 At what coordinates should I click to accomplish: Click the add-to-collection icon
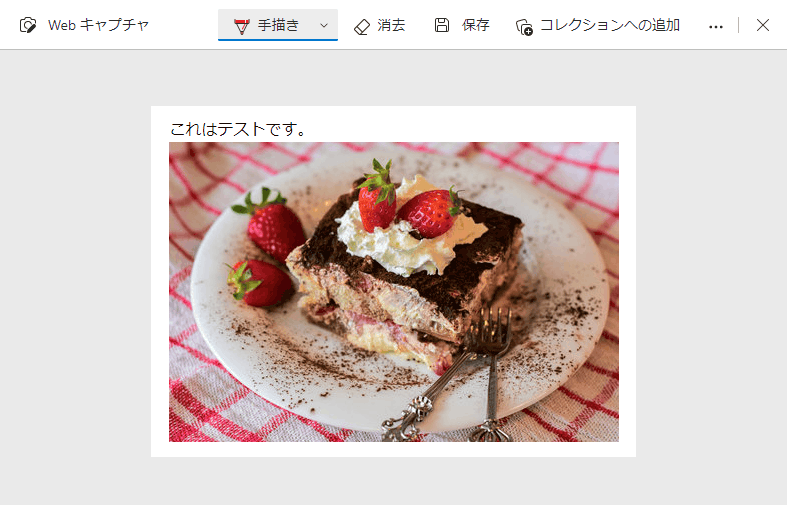pyautogui.click(x=524, y=27)
